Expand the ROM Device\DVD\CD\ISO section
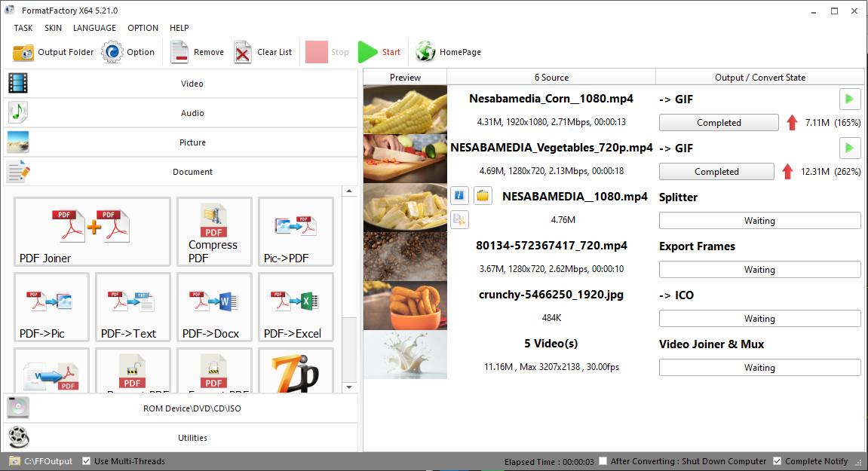 coord(181,408)
